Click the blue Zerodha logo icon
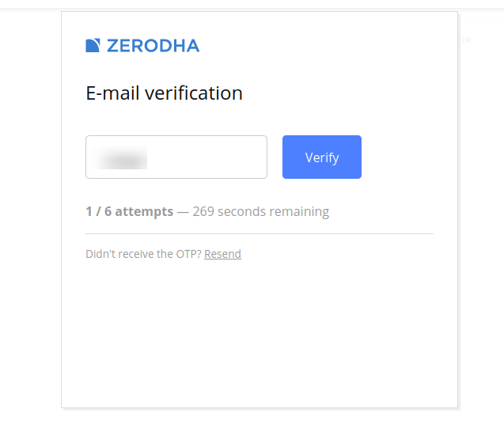The height and width of the screenshot is (443, 504). 93,45
